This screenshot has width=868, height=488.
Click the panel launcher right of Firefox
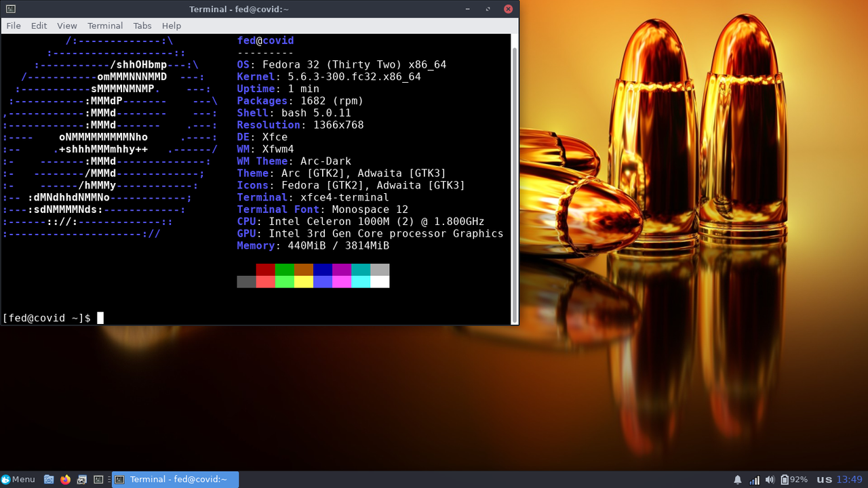82,479
